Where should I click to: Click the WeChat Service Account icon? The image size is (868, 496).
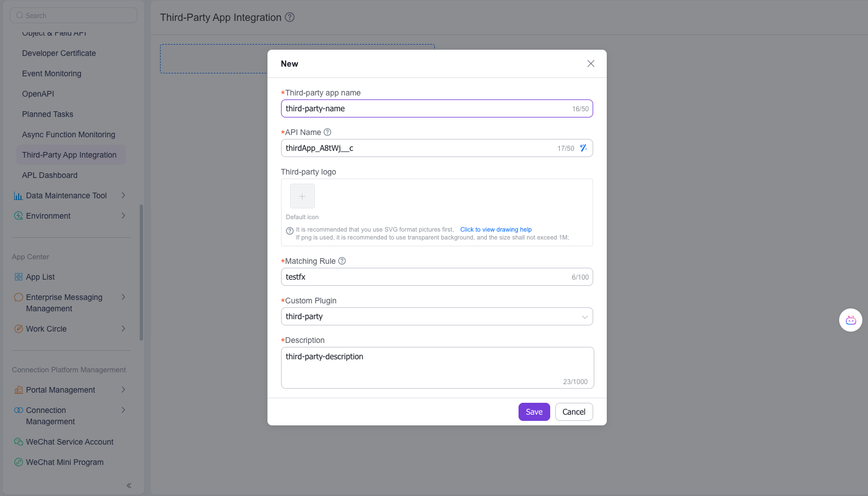[19, 441]
